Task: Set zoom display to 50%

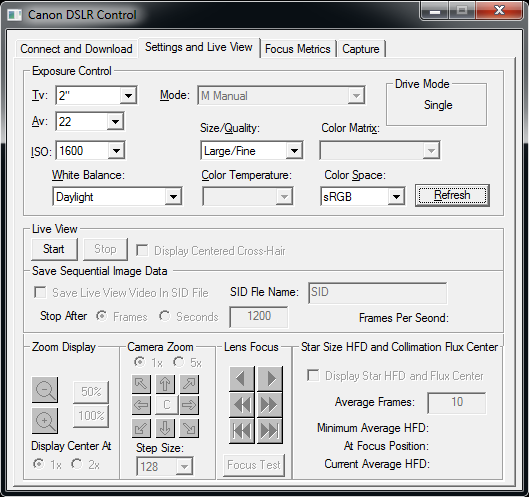Action: tap(91, 392)
